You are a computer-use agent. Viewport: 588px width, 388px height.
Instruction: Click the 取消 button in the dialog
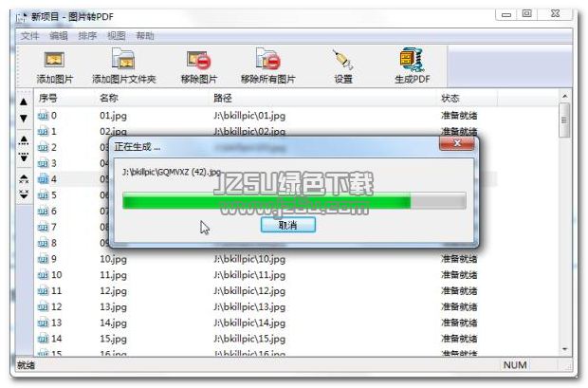[288, 225]
